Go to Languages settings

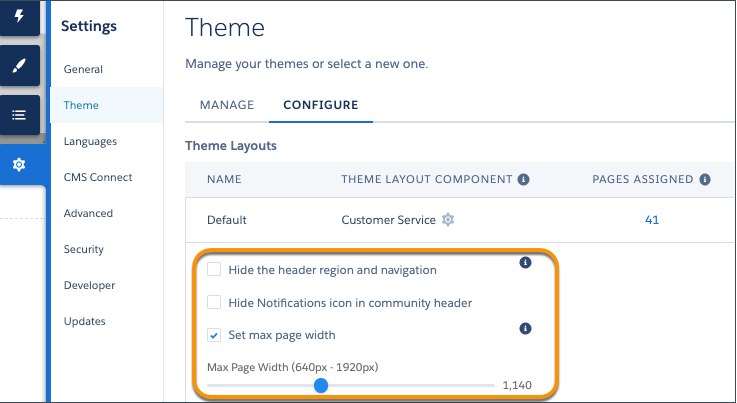pos(90,142)
